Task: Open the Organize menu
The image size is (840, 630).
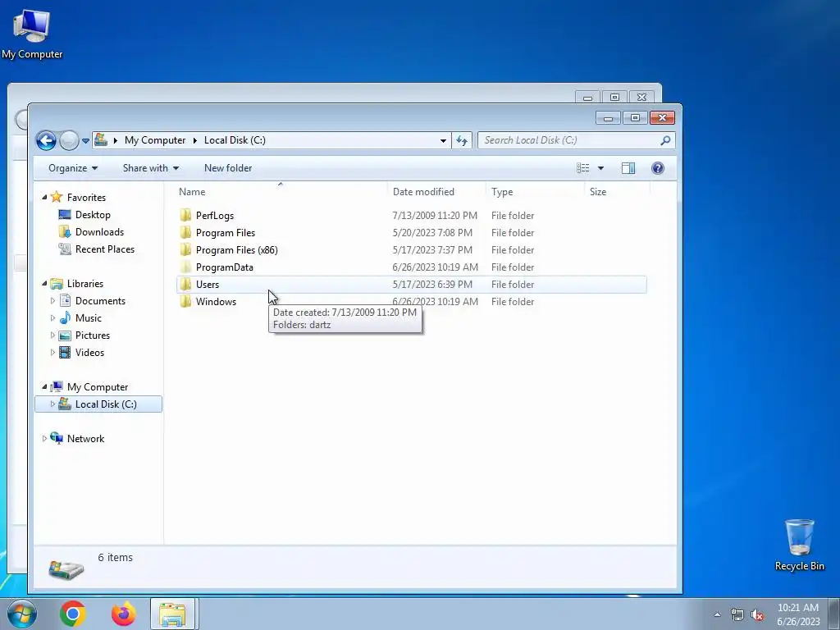Action: [x=73, y=168]
